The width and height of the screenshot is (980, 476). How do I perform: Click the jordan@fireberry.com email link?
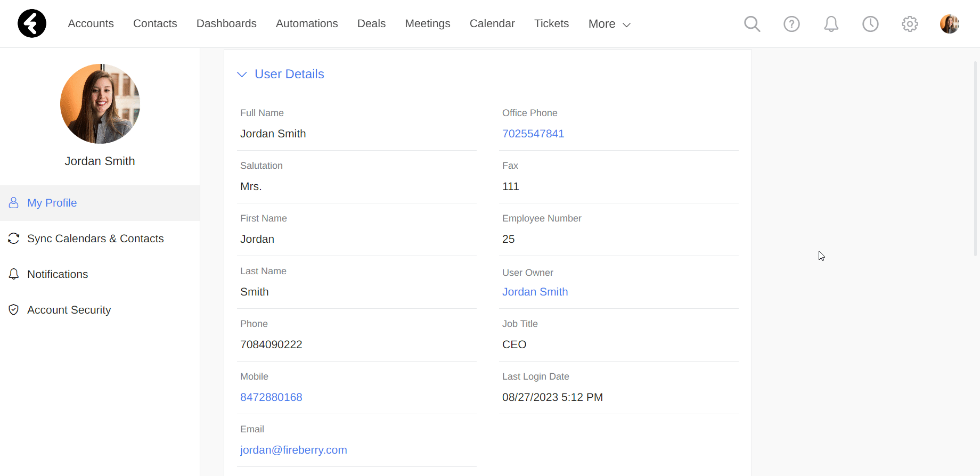tap(293, 450)
